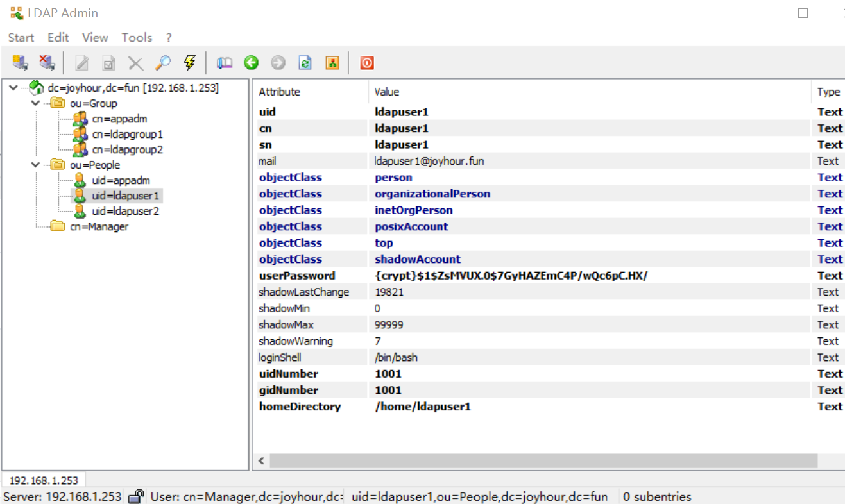Open the ? help menu

coord(169,38)
